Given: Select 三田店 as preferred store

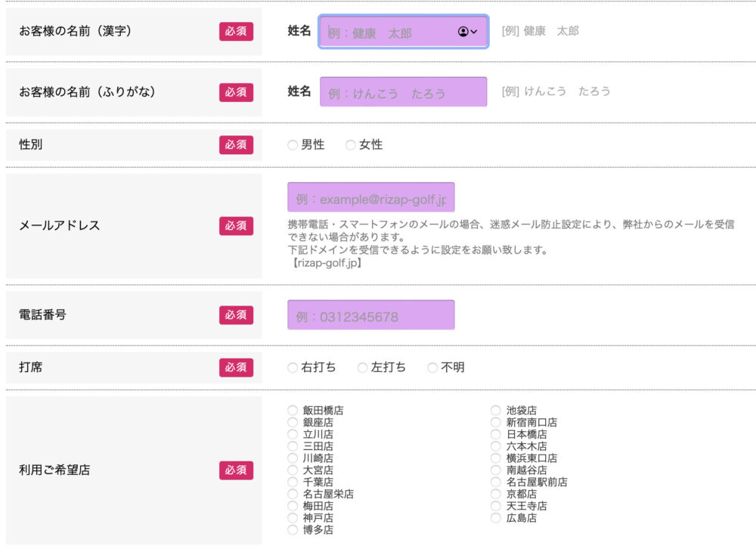Looking at the screenshot, I should click(x=292, y=446).
